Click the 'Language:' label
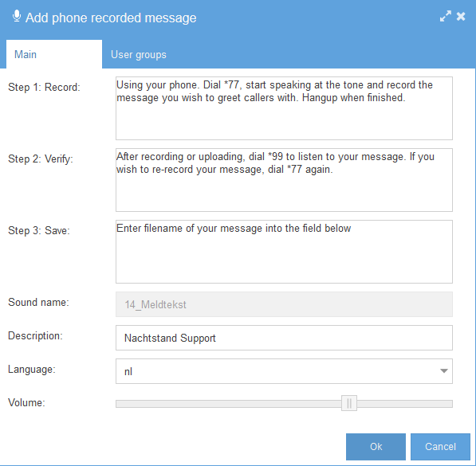Image resolution: width=476 pixels, height=466 pixels. tap(32, 370)
